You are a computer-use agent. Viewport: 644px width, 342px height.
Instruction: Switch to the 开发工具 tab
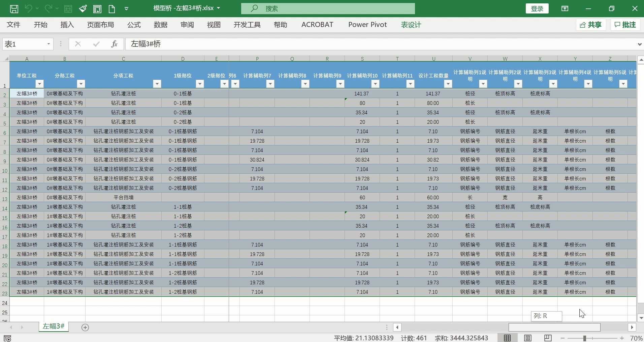(x=247, y=25)
